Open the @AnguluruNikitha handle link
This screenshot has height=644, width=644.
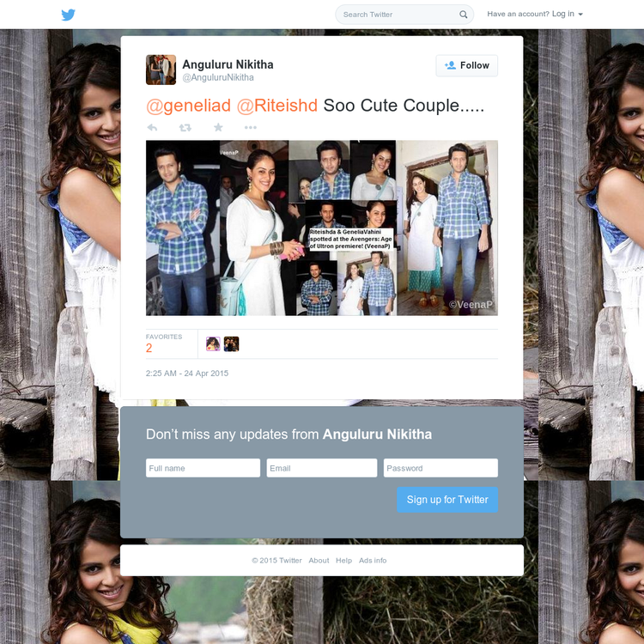[218, 77]
